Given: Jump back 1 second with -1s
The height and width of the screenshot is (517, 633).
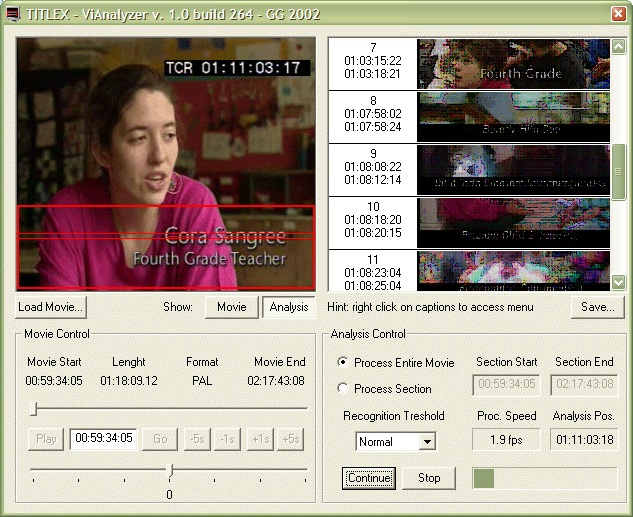Looking at the screenshot, I should 228,439.
